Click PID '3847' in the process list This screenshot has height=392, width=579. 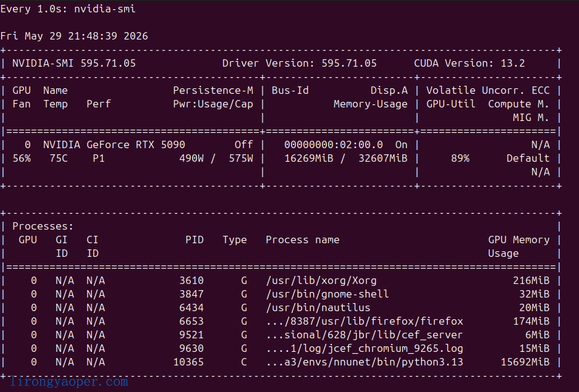tap(192, 294)
